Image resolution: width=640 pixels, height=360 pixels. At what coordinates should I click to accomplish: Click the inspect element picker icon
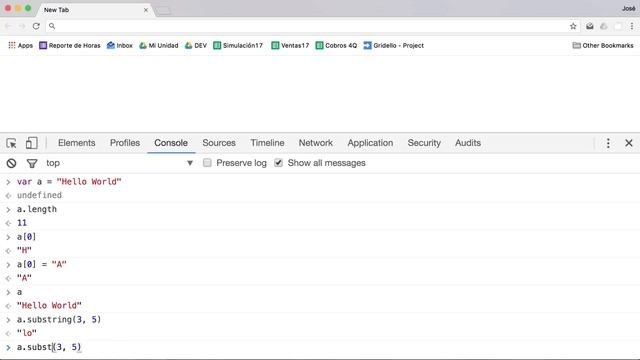[11, 143]
